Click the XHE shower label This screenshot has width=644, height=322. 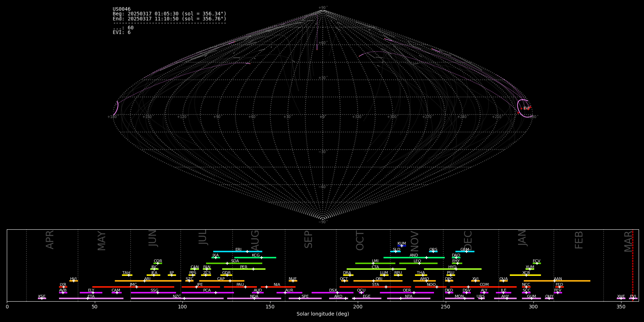pyautogui.click(x=621, y=297)
